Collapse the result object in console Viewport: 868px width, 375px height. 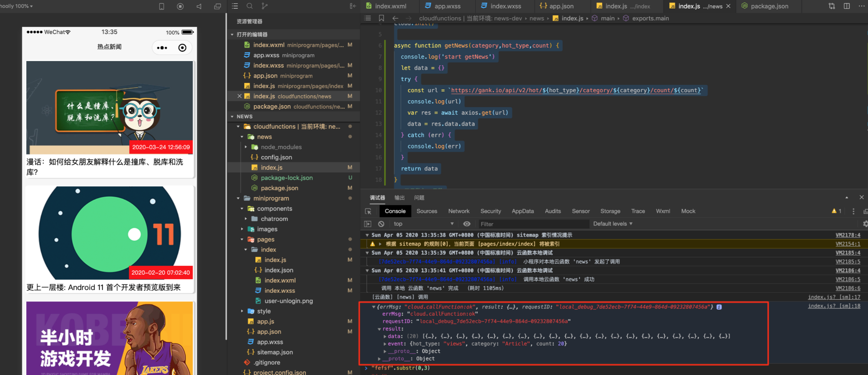379,329
